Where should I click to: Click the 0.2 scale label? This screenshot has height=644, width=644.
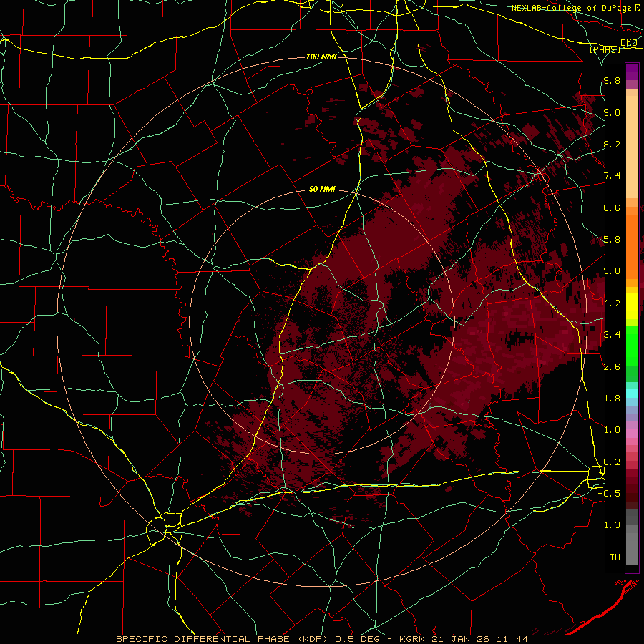click(x=612, y=462)
